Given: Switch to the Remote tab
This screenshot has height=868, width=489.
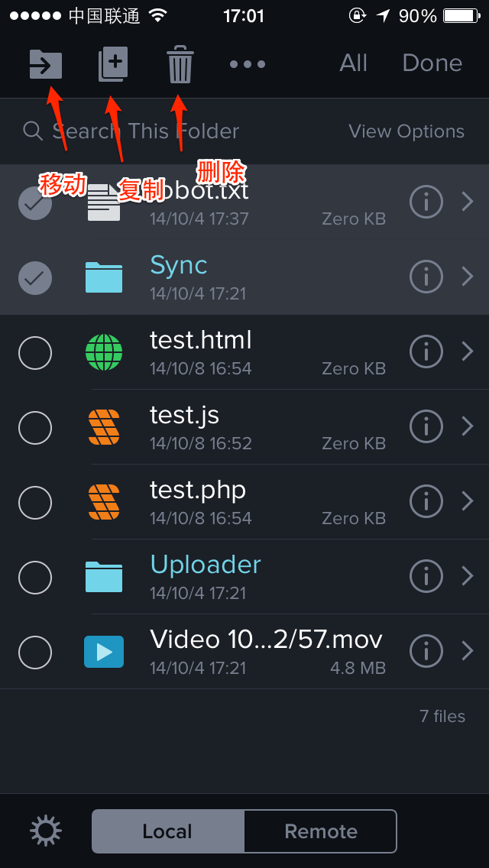Looking at the screenshot, I should coord(321,831).
